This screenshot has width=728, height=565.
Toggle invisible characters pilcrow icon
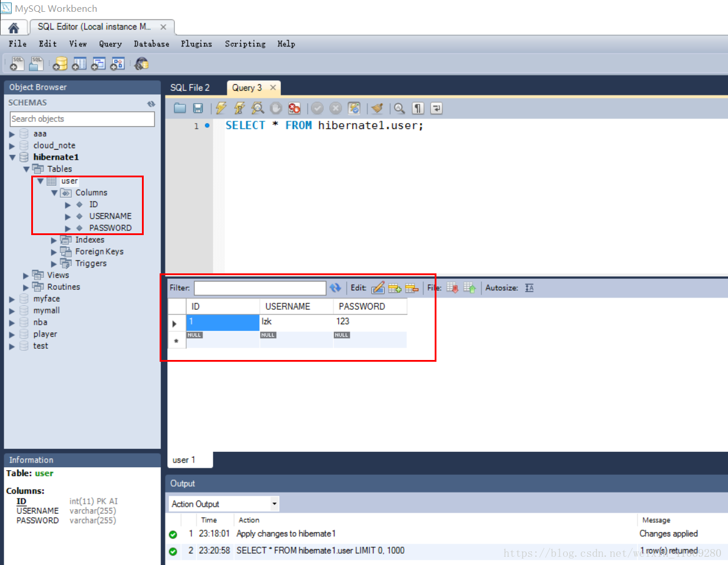(x=418, y=108)
